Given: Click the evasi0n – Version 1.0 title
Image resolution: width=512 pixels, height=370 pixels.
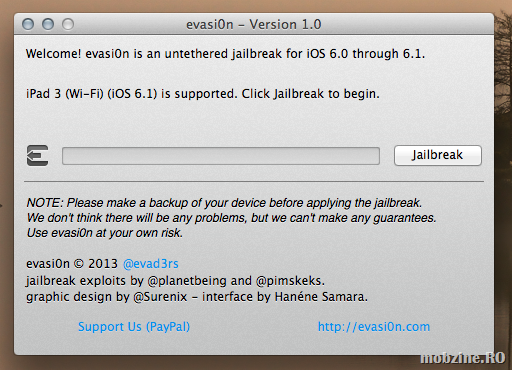Looking at the screenshot, I should point(254,24).
